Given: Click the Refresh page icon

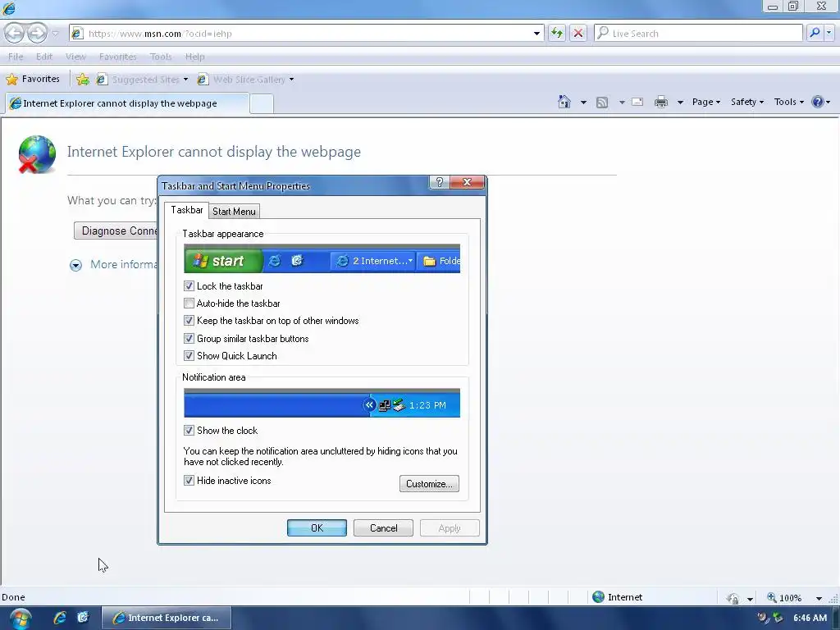Looking at the screenshot, I should pos(557,33).
